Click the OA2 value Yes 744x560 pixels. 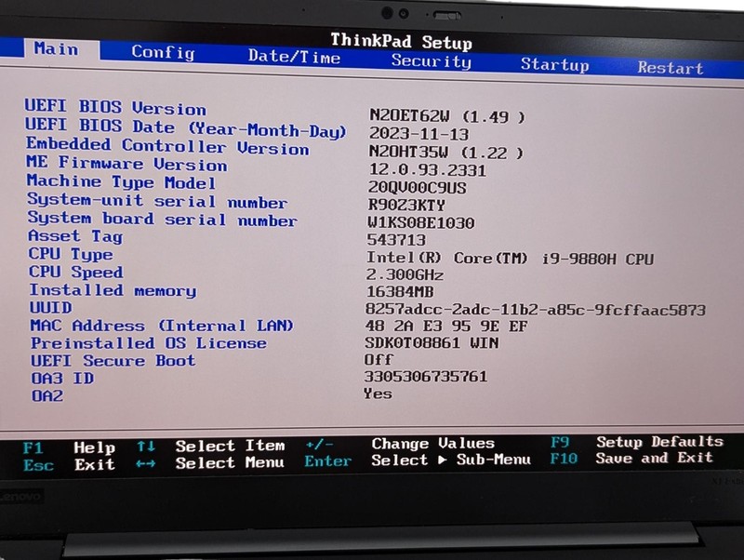tap(378, 393)
